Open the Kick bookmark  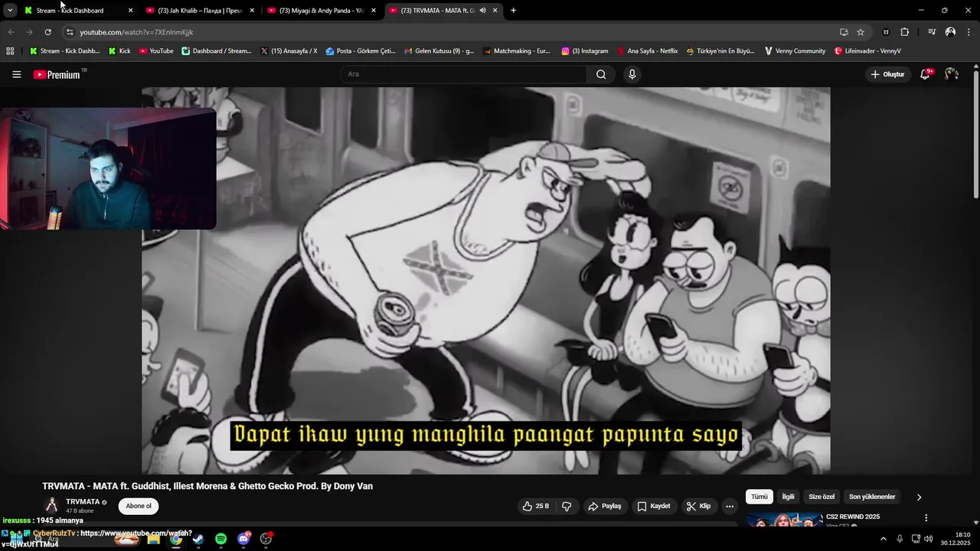[x=119, y=51]
